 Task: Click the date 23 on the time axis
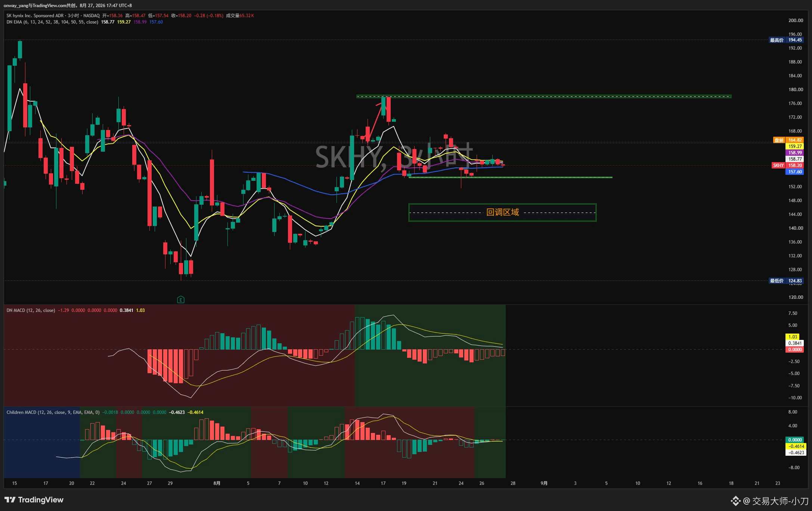(778, 483)
